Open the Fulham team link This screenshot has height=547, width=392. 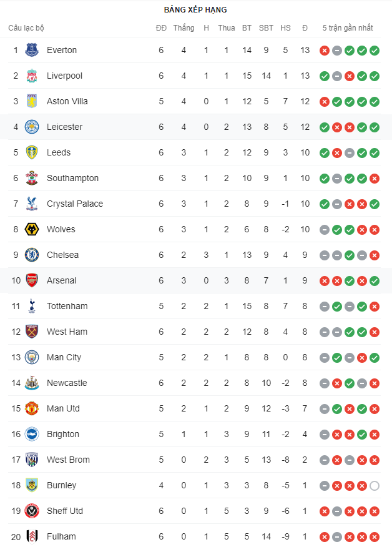(x=61, y=536)
